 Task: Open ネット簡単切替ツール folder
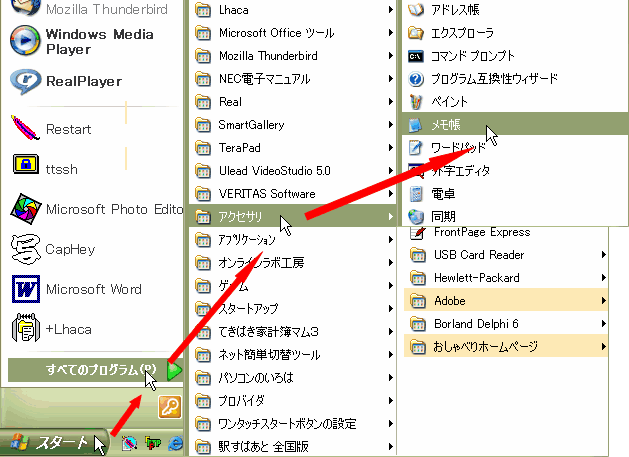click(293, 355)
